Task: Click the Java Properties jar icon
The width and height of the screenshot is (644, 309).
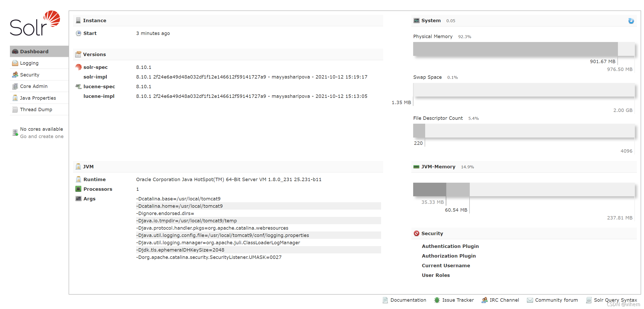Action: click(x=15, y=98)
